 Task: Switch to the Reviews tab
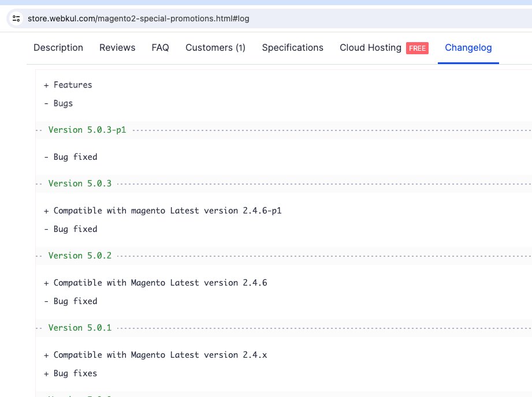coord(117,47)
